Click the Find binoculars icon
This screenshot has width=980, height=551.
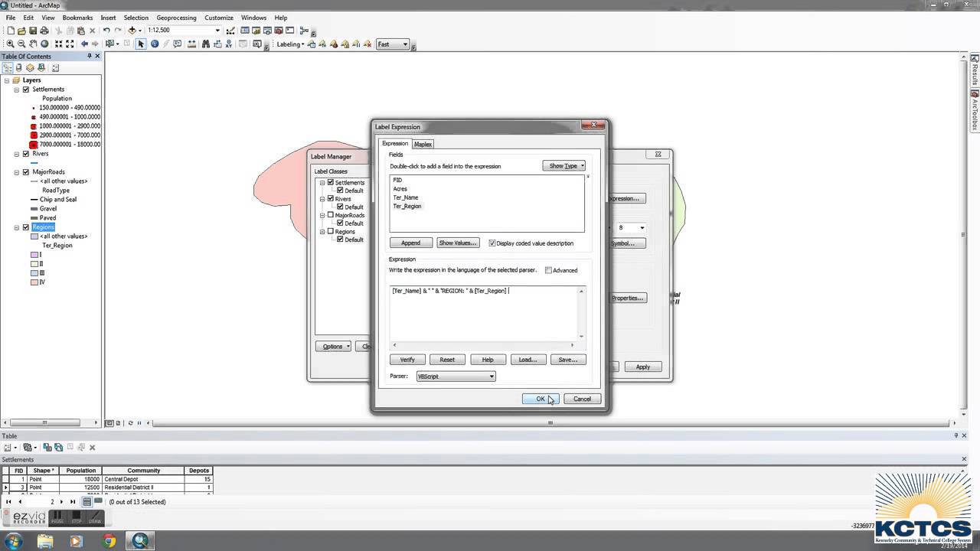(x=206, y=44)
